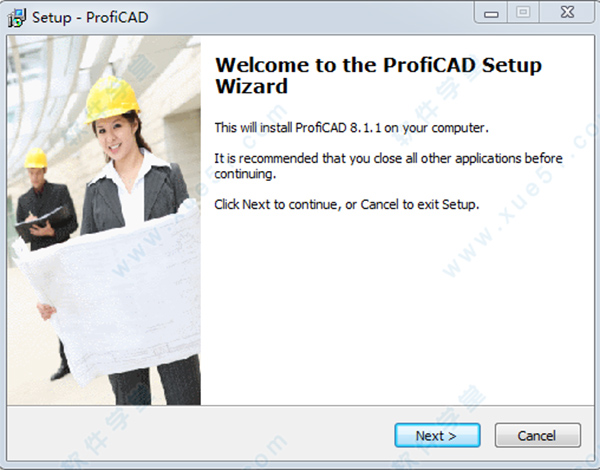
Task: Close the ProfiCAD Setup window
Action: point(567,13)
